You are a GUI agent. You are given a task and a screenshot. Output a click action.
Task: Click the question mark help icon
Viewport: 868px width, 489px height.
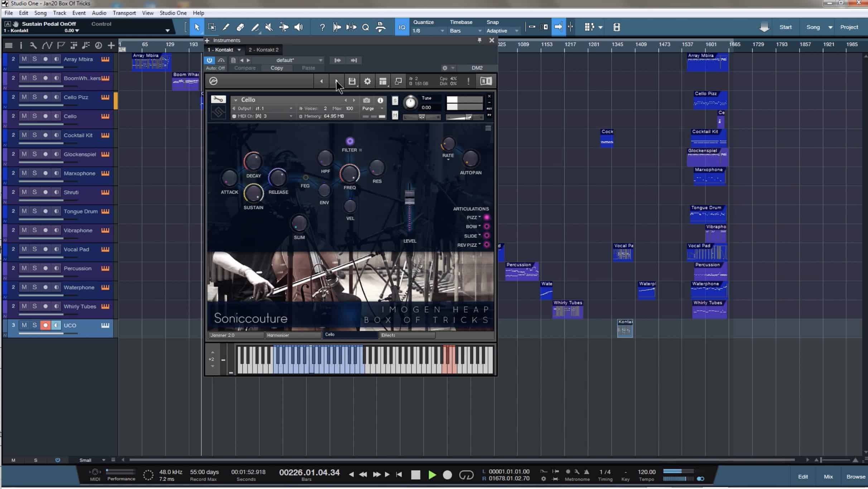pos(322,27)
